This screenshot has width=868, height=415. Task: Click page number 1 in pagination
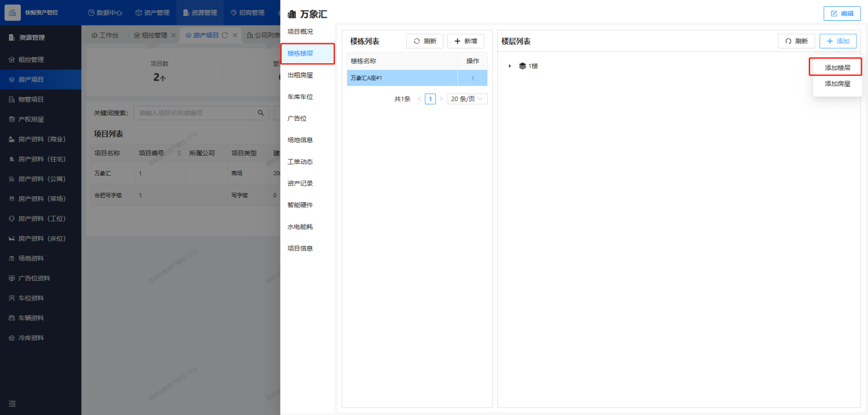(431, 99)
